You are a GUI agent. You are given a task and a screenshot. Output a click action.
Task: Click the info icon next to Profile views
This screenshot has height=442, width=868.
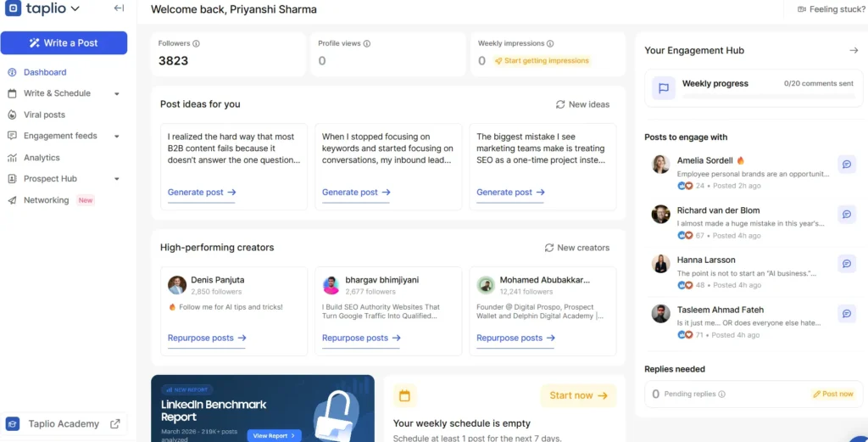tap(366, 43)
